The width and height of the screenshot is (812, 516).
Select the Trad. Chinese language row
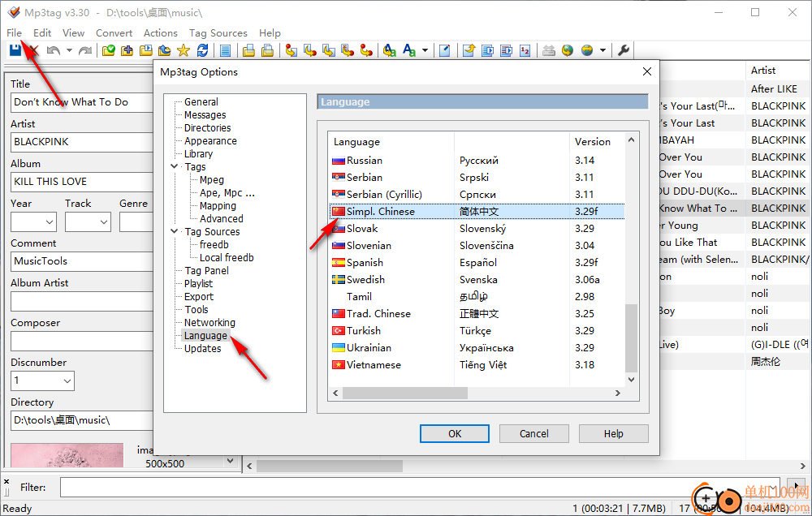[477, 314]
